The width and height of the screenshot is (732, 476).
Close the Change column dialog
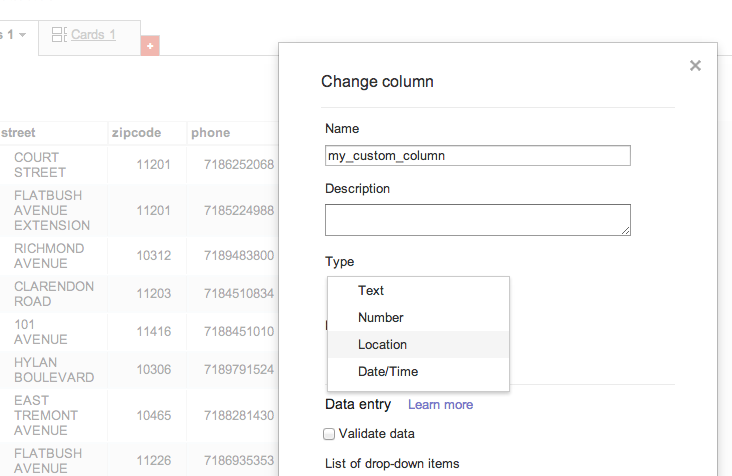tap(695, 66)
